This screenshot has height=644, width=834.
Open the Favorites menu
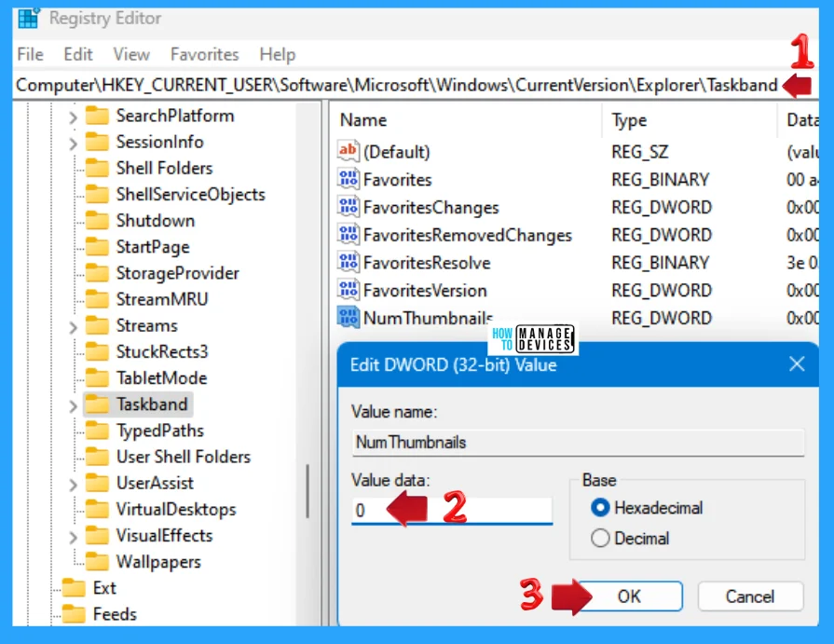pyautogui.click(x=205, y=54)
